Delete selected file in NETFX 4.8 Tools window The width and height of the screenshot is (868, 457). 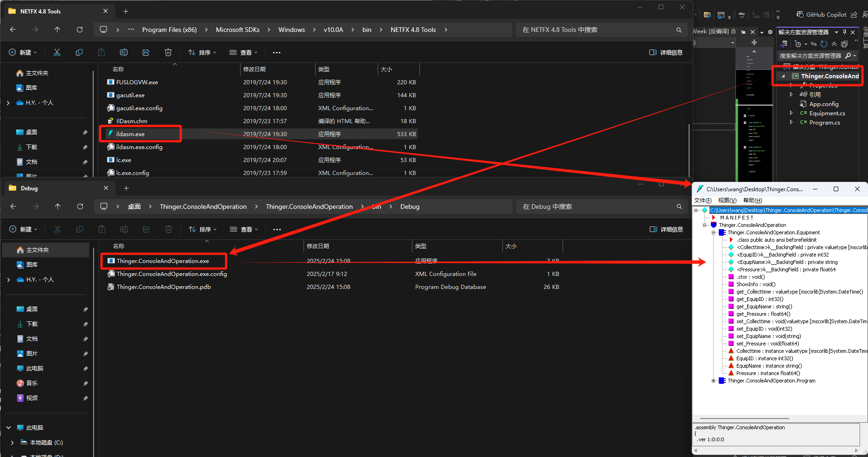[168, 52]
